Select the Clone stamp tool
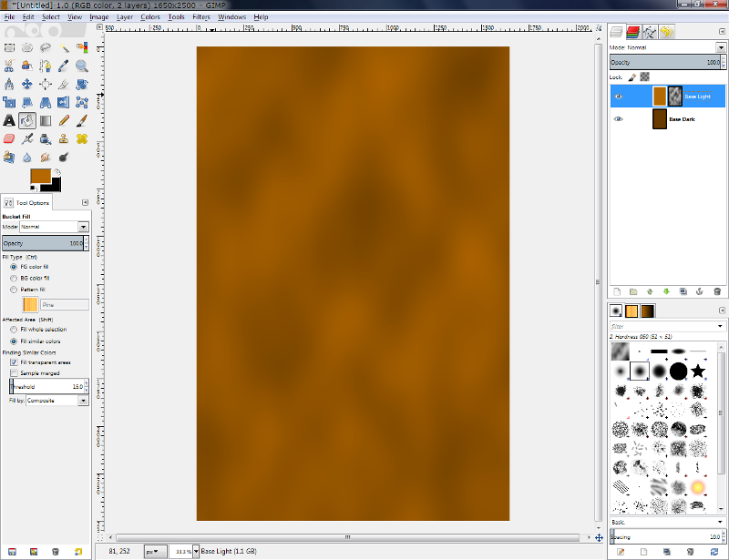Viewport: 729px width, 560px height. 64,139
